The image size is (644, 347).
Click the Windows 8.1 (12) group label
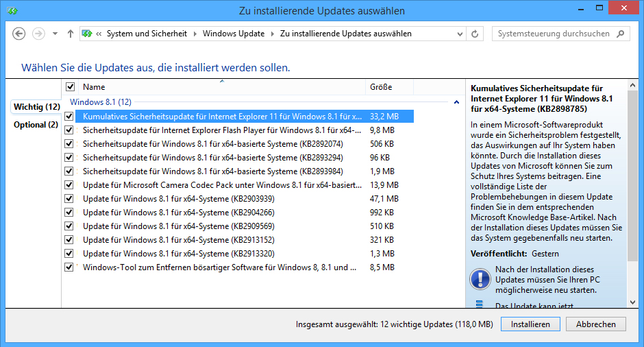coord(101,102)
